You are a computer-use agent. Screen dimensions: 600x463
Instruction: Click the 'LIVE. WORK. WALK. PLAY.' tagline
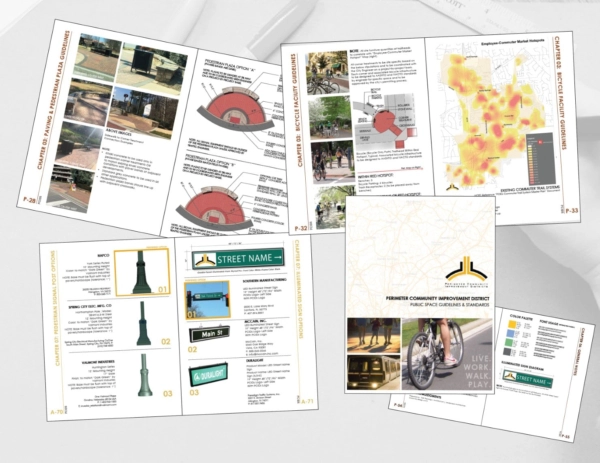[475, 371]
